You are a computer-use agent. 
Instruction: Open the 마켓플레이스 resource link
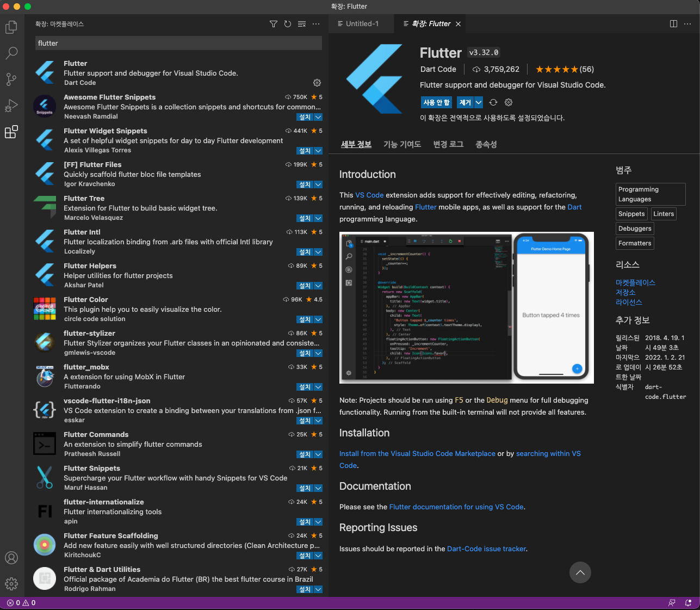click(x=635, y=282)
